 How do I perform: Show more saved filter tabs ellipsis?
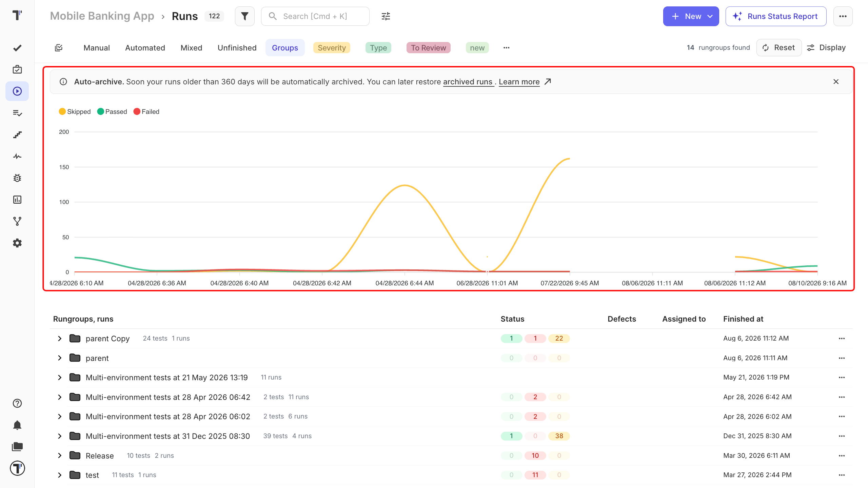coord(507,48)
